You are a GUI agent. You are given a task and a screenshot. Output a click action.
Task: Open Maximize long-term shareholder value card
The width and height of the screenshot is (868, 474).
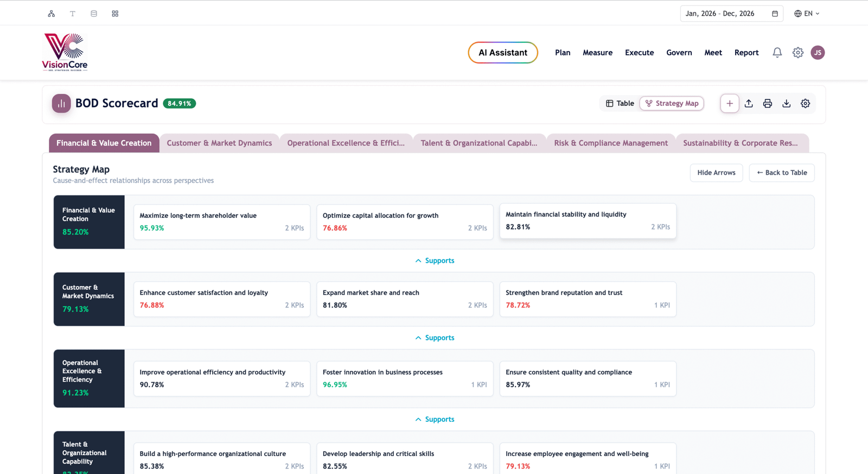tap(222, 222)
